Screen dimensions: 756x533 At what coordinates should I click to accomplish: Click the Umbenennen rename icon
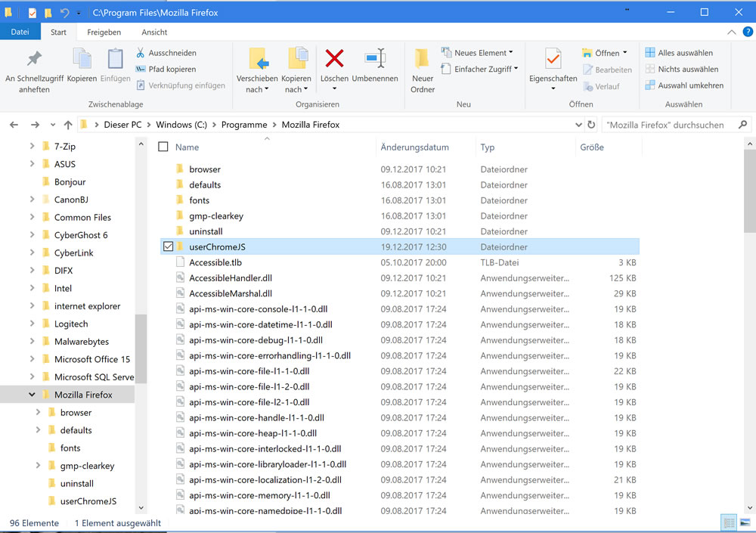click(x=375, y=59)
